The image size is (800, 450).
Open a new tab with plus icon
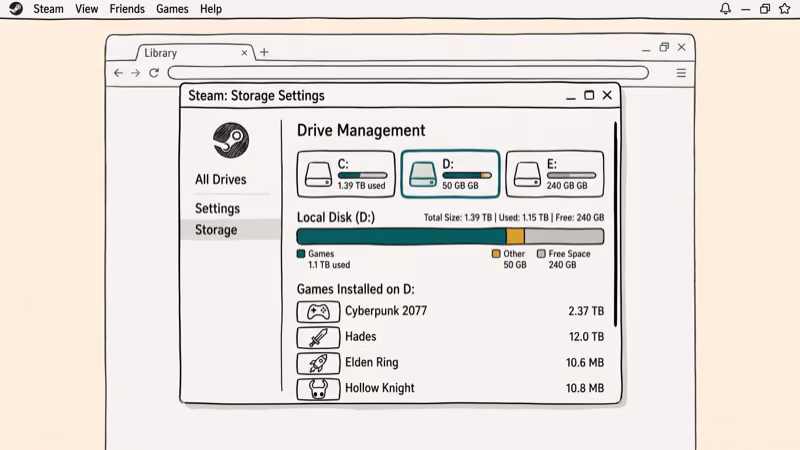click(x=264, y=52)
